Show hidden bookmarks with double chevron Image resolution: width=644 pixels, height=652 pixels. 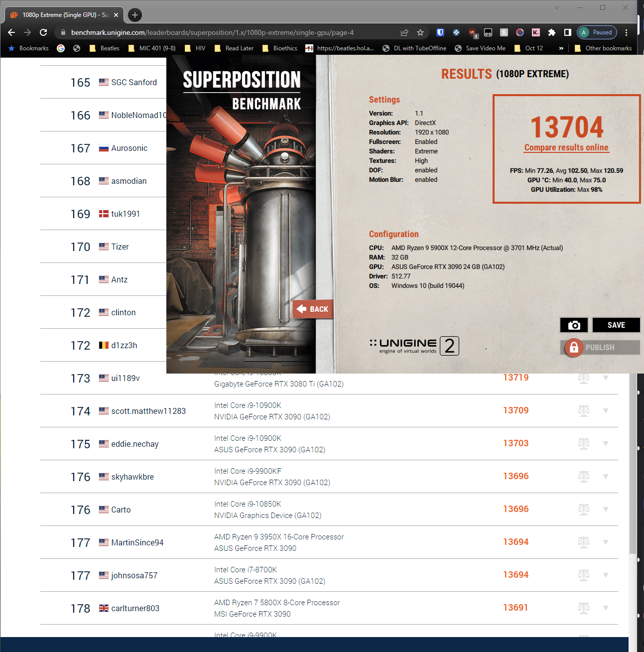tap(561, 48)
